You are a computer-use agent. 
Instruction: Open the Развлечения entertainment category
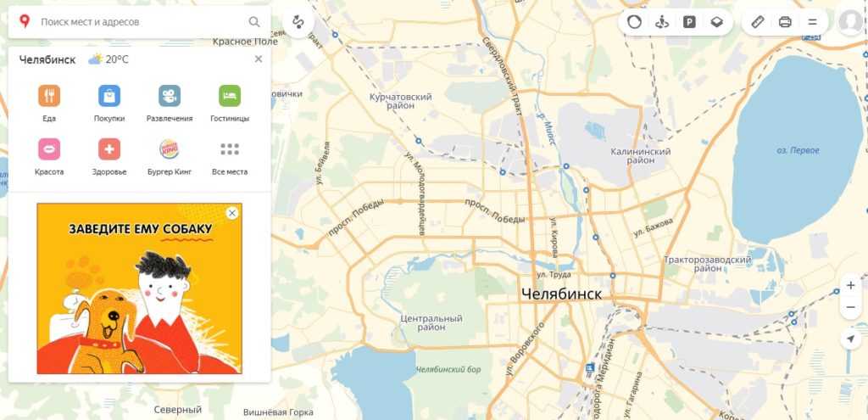point(170,103)
